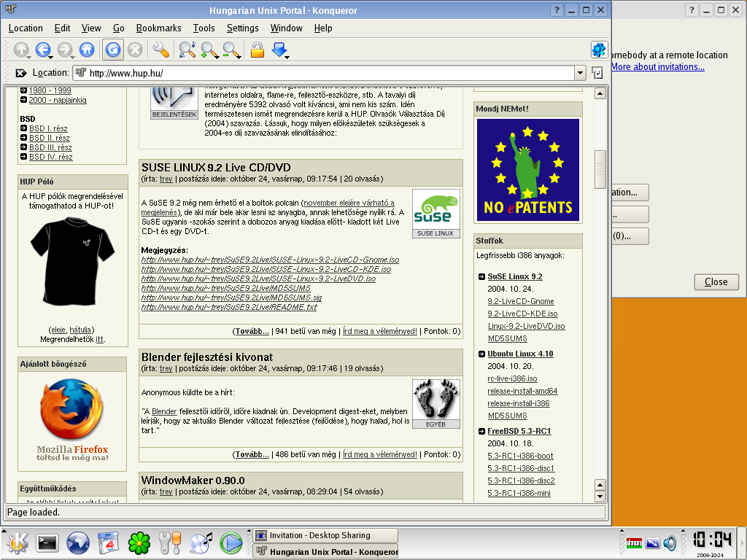Click the digital clock in the panel
Image resolution: width=747 pixels, height=560 pixels.
pos(712,540)
